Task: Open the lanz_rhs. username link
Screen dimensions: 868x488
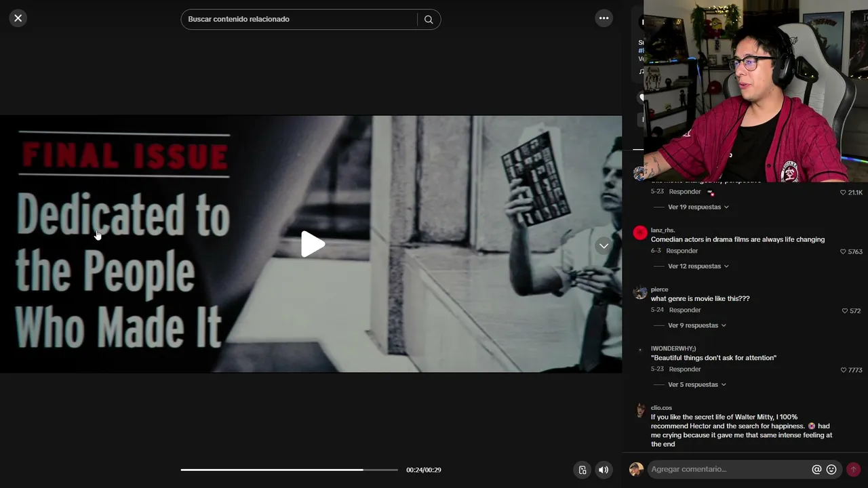Action: (663, 230)
